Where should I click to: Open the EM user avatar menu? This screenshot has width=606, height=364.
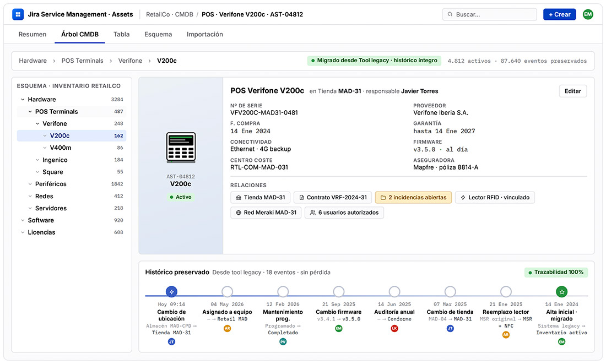588,14
